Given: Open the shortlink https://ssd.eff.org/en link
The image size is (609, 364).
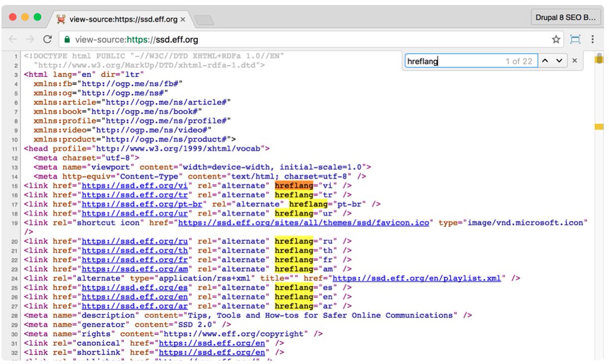Looking at the screenshot, I should [x=212, y=352].
